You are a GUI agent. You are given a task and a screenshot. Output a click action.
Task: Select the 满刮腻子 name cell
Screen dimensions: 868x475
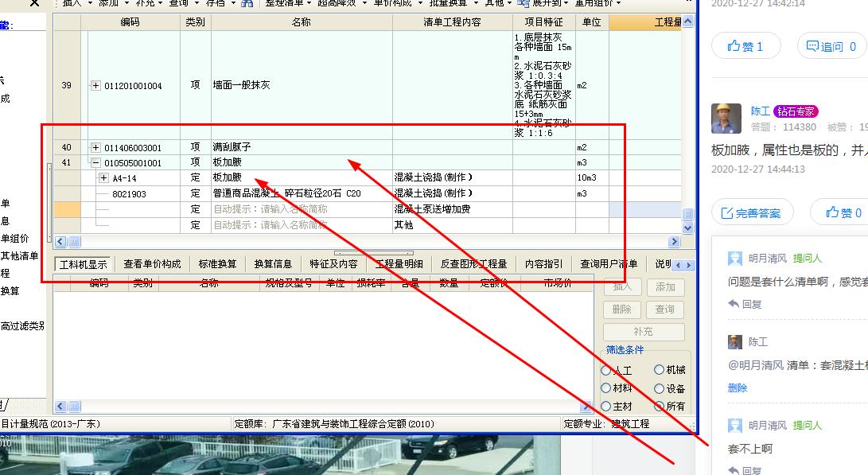(301, 147)
